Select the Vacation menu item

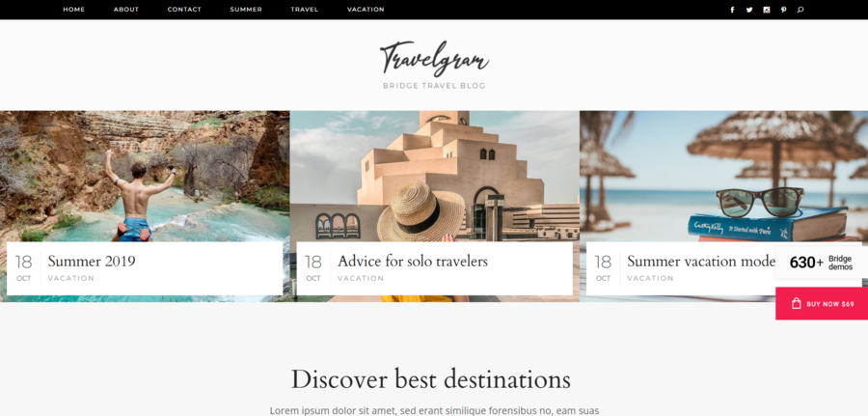pyautogui.click(x=366, y=10)
